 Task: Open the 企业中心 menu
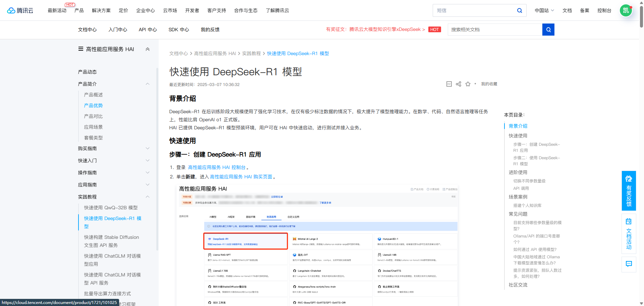[146, 10]
